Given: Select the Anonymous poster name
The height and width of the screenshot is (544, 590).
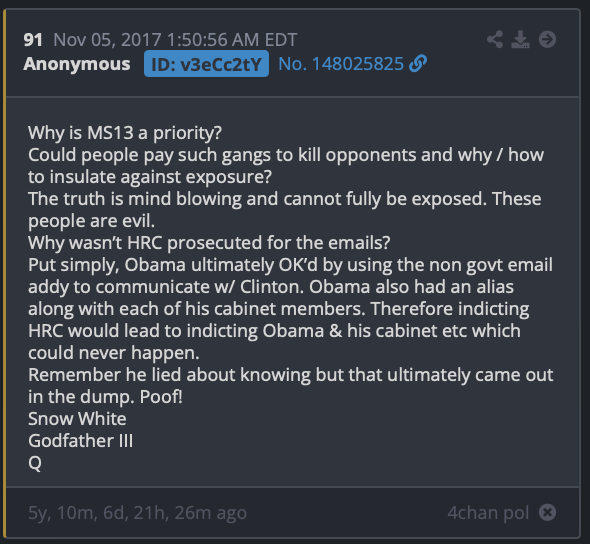Looking at the screenshot, I should [77, 64].
